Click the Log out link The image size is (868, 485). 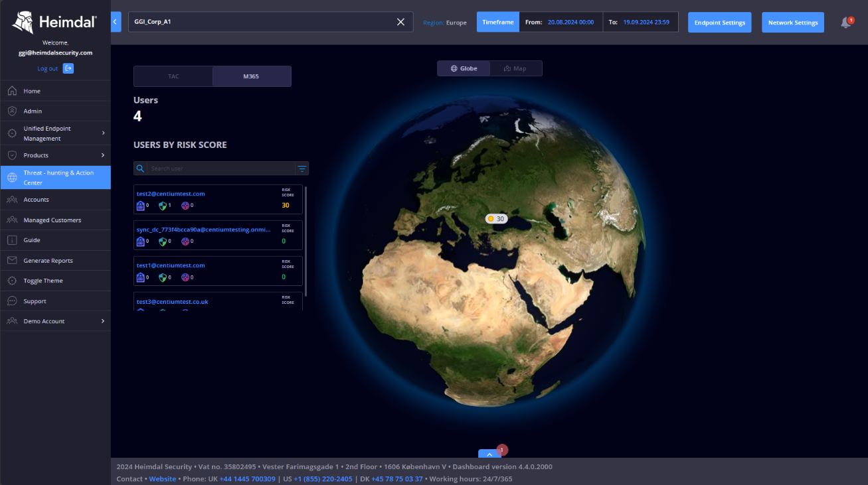[47, 68]
